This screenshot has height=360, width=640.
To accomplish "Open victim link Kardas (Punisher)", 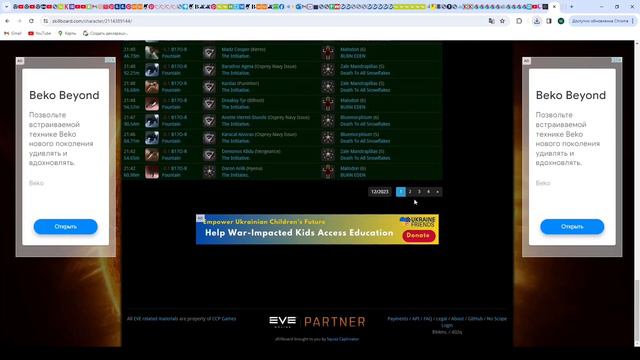I will [x=240, y=83].
